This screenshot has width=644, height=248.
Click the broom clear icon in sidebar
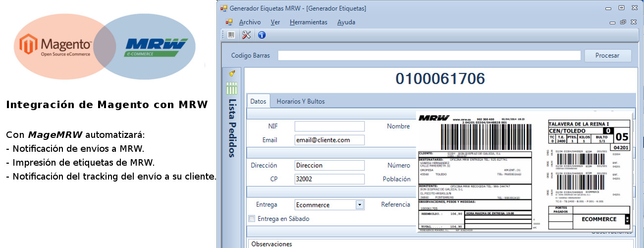click(x=232, y=73)
